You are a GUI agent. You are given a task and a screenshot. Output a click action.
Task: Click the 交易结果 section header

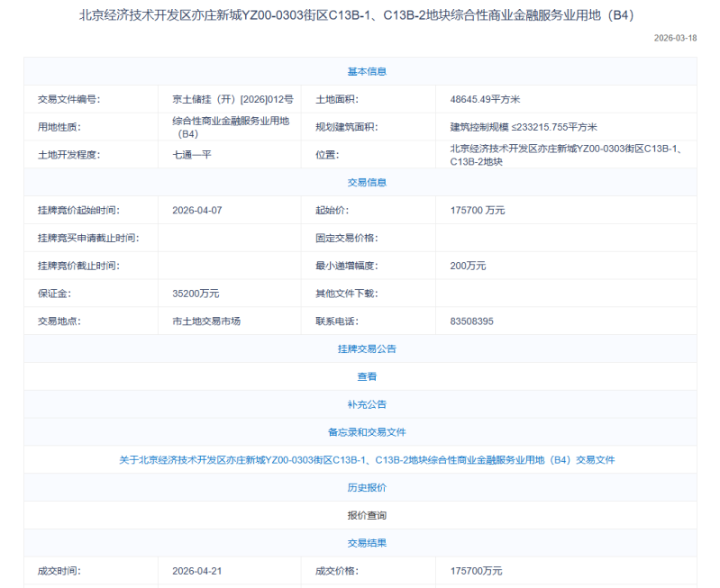367,543
